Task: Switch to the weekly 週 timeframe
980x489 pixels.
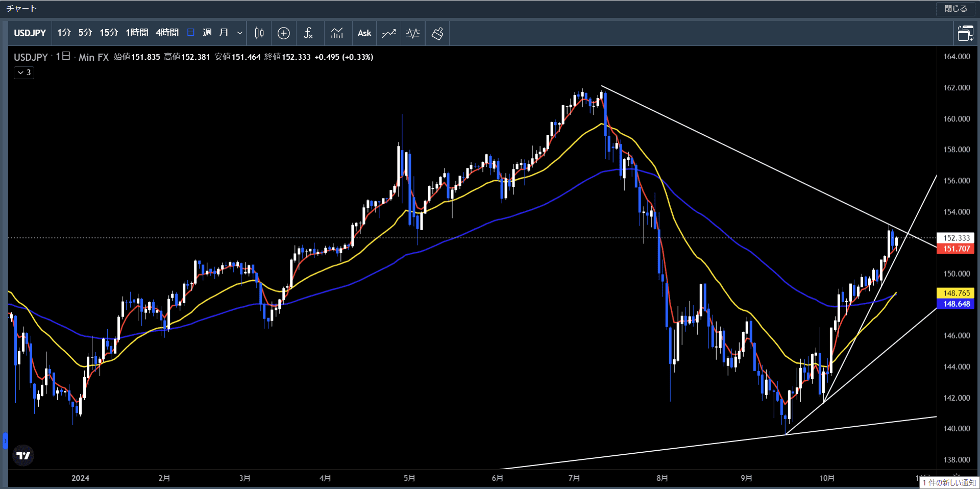Action: coord(207,33)
